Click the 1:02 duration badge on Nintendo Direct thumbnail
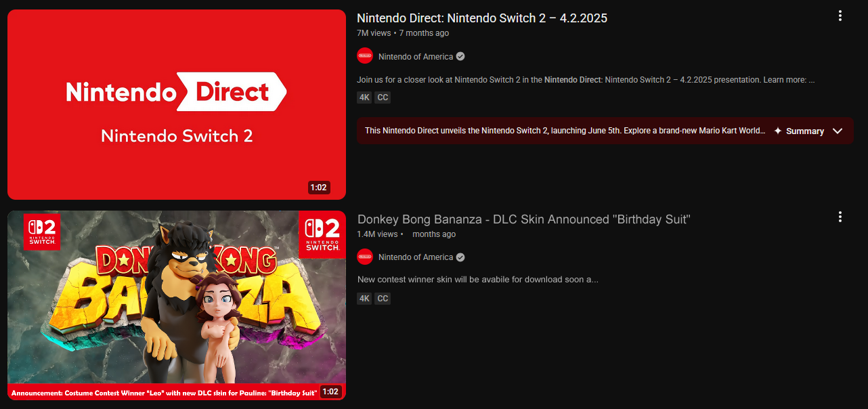The width and height of the screenshot is (868, 409). [x=318, y=188]
